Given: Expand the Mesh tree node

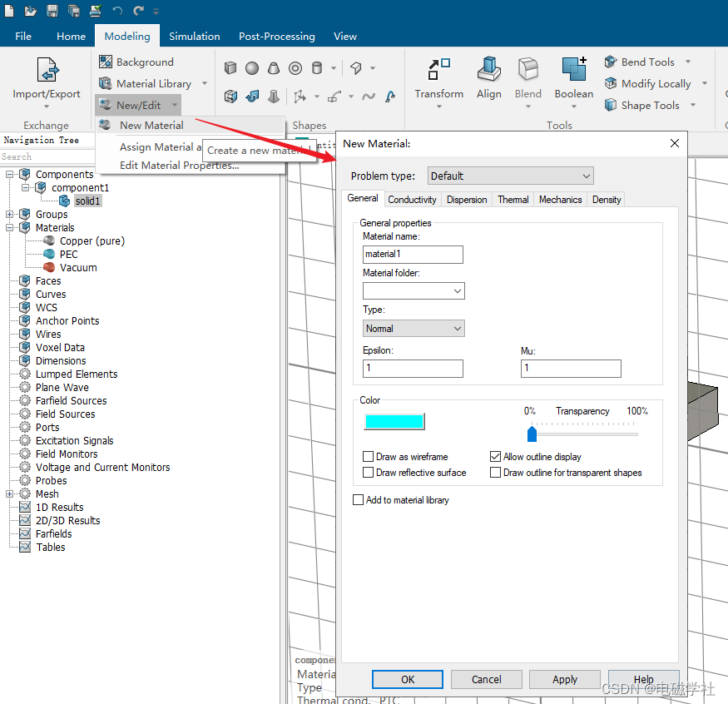Looking at the screenshot, I should click(9, 494).
